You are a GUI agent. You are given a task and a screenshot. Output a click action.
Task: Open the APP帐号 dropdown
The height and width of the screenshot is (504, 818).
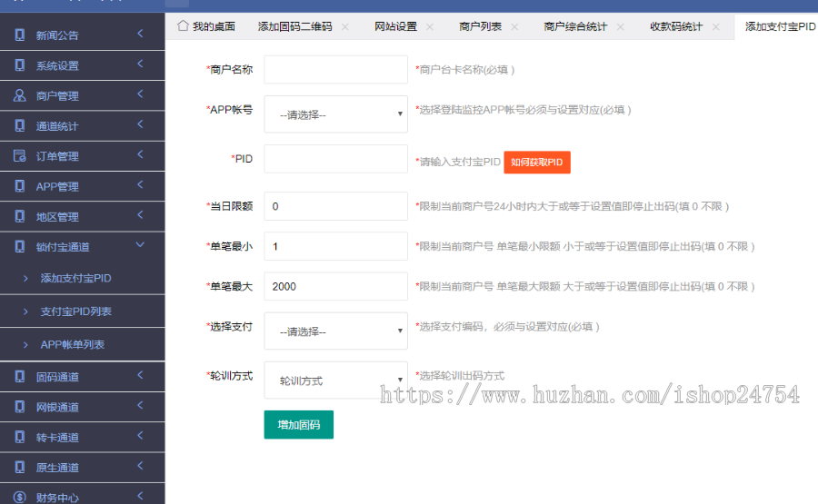point(335,114)
